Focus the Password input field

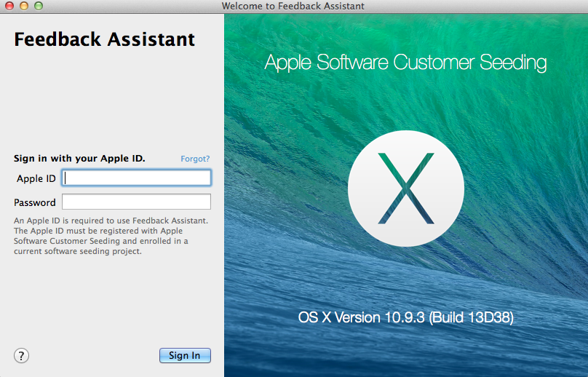[137, 202]
